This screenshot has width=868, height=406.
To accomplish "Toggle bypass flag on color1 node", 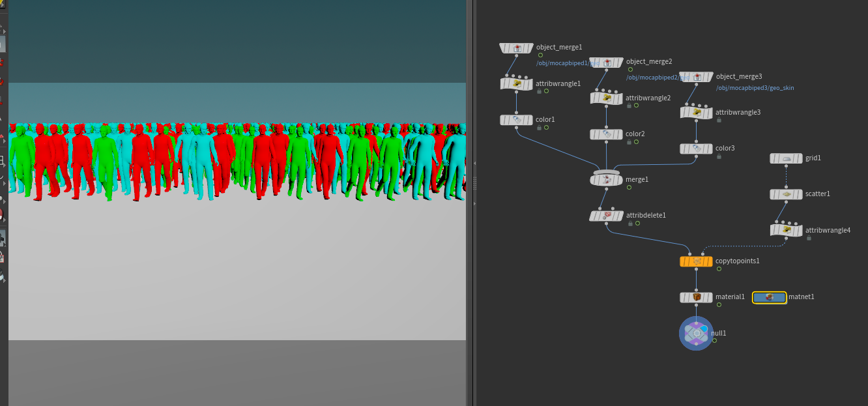I will (x=504, y=120).
